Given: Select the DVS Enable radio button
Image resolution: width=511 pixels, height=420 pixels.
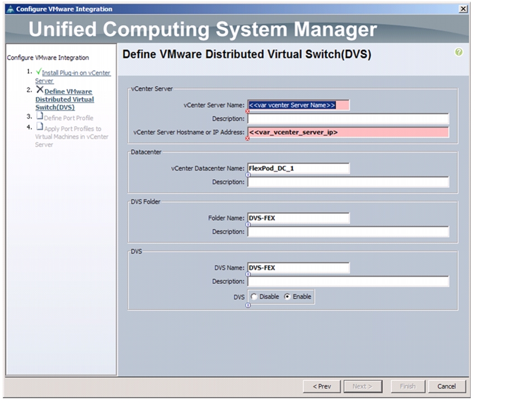Looking at the screenshot, I should tap(287, 297).
